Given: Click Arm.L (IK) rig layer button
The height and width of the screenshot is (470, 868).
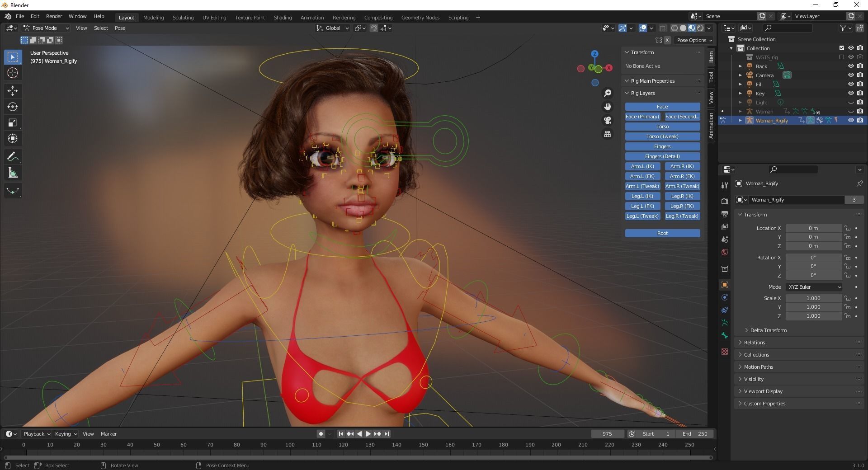Looking at the screenshot, I should [x=642, y=166].
